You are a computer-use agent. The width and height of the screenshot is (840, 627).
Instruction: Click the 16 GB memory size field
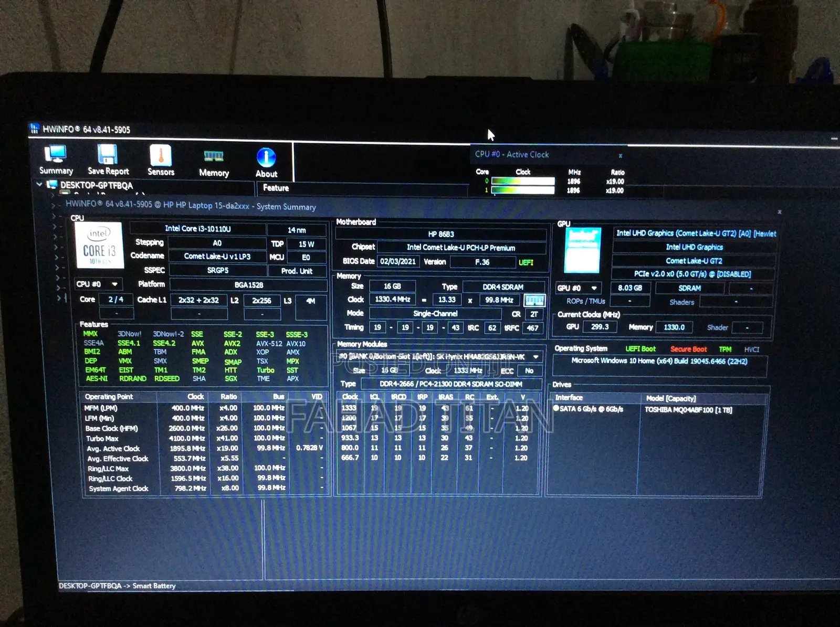click(x=392, y=286)
